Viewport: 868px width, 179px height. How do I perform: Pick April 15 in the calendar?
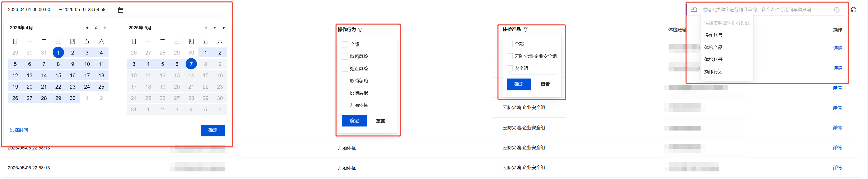[x=58, y=75]
